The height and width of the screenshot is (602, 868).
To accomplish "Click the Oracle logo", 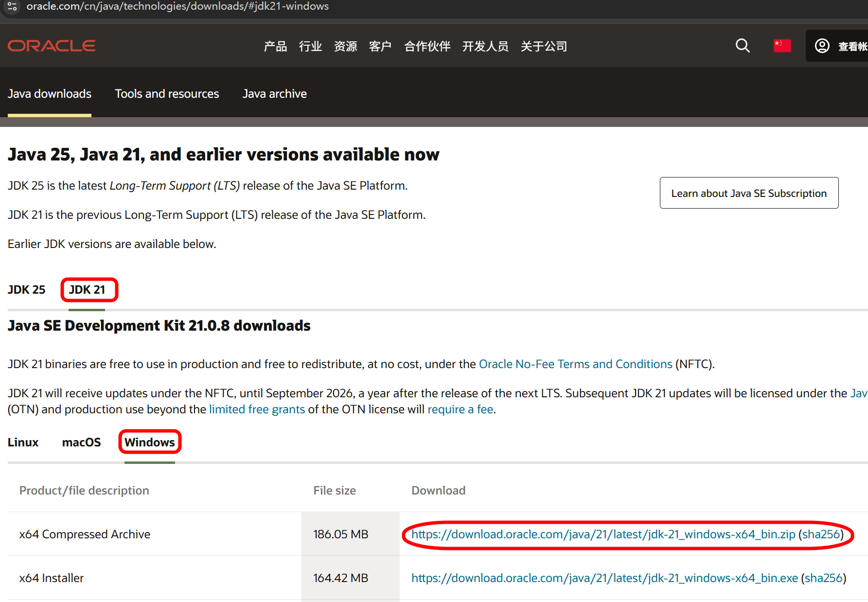I will click(52, 46).
